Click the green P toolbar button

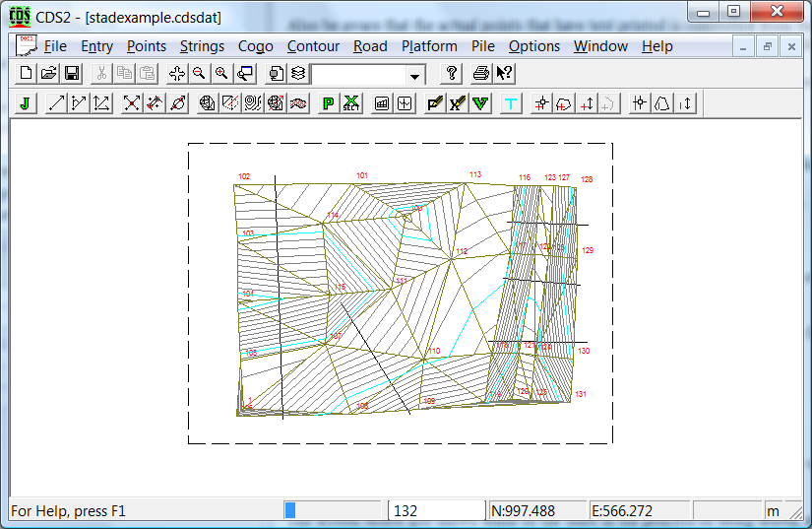tap(329, 103)
